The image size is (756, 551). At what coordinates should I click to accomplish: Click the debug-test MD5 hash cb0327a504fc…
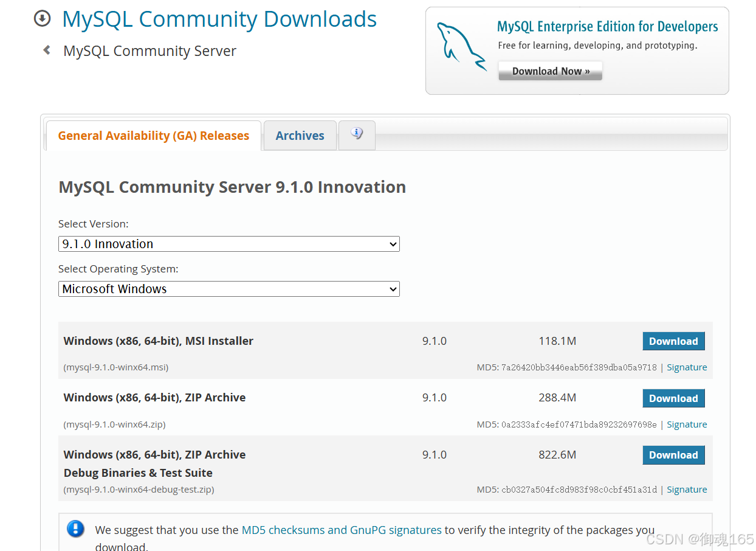579,490
